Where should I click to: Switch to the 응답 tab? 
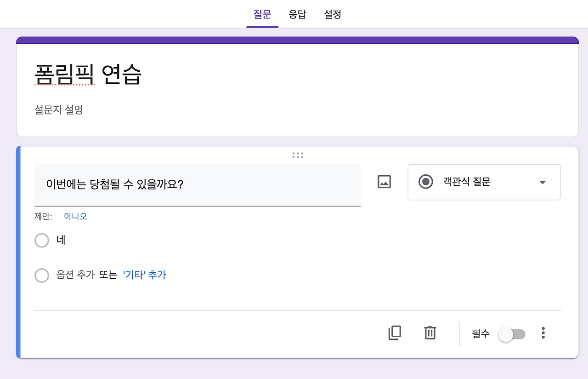pyautogui.click(x=297, y=14)
